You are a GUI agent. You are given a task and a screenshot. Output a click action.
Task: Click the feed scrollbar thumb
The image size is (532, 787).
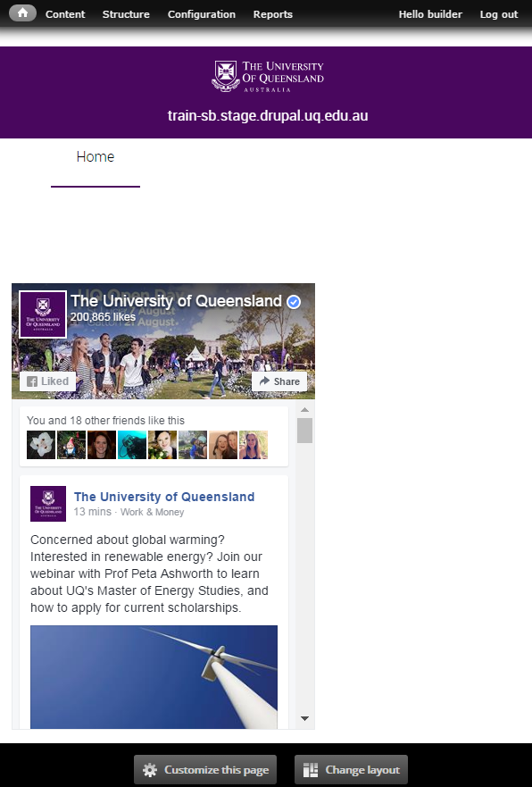pyautogui.click(x=304, y=431)
